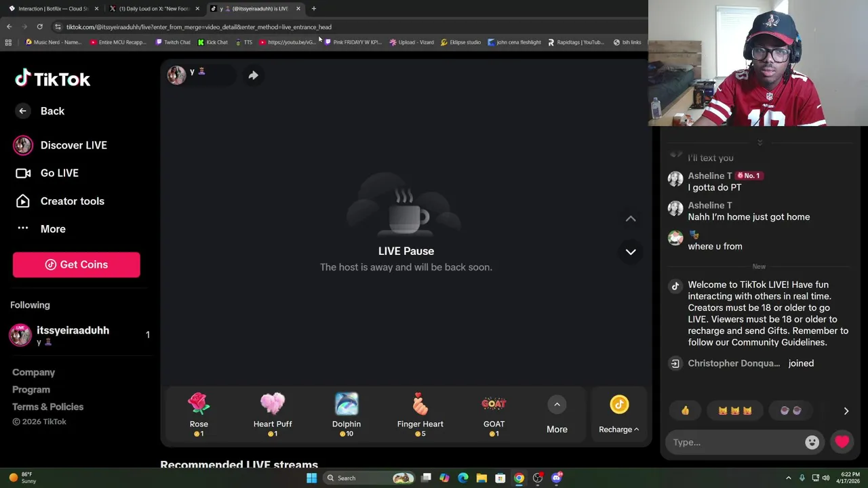The width and height of the screenshot is (868, 488).
Task: Send the thumbs up quick reaction
Action: pos(685,410)
